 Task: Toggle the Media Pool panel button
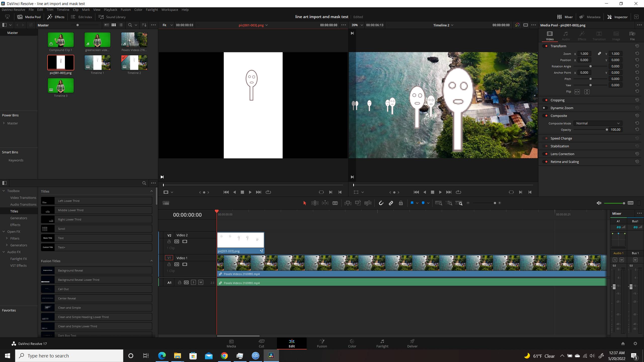[x=29, y=17]
